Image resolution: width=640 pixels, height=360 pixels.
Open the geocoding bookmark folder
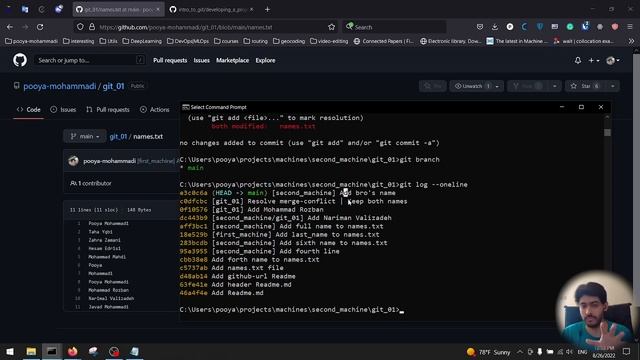coord(289,41)
